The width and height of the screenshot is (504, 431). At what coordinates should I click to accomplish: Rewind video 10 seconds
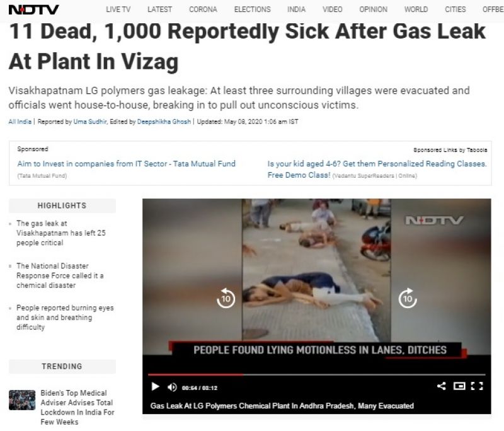(x=226, y=298)
